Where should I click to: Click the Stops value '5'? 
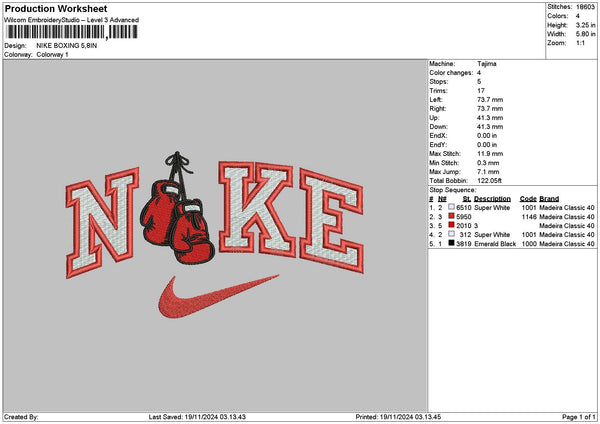click(479, 82)
